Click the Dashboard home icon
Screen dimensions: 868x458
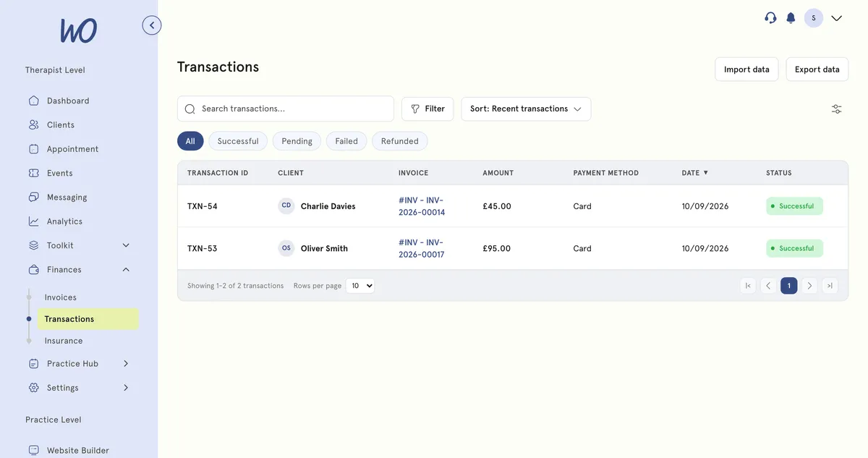(x=34, y=101)
